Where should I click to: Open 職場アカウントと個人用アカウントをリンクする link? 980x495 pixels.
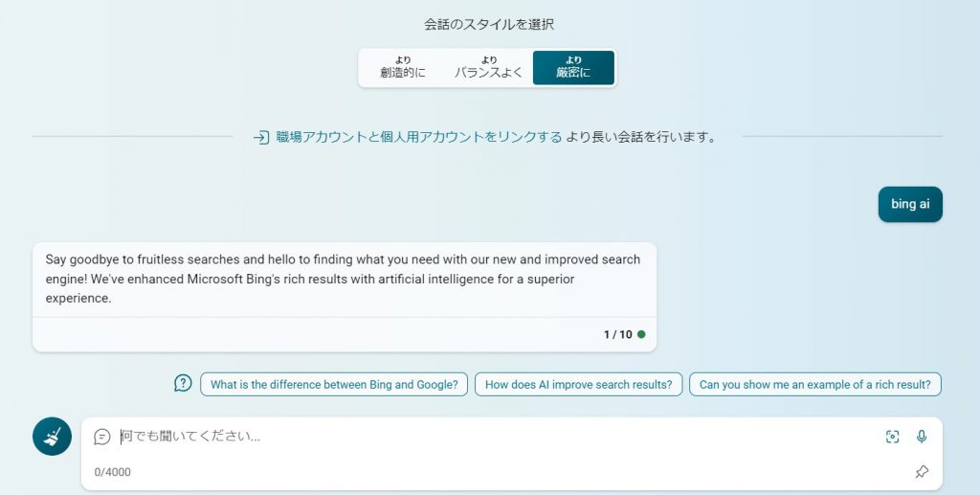click(x=418, y=137)
